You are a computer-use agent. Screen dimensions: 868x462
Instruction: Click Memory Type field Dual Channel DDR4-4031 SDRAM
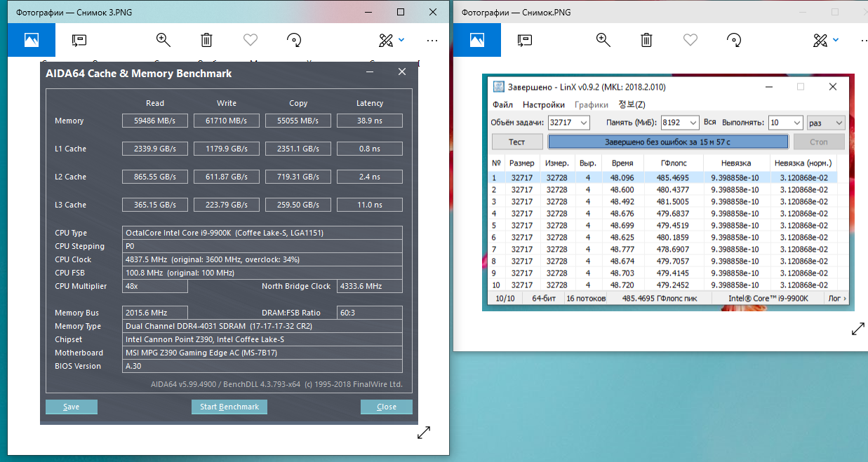click(262, 326)
